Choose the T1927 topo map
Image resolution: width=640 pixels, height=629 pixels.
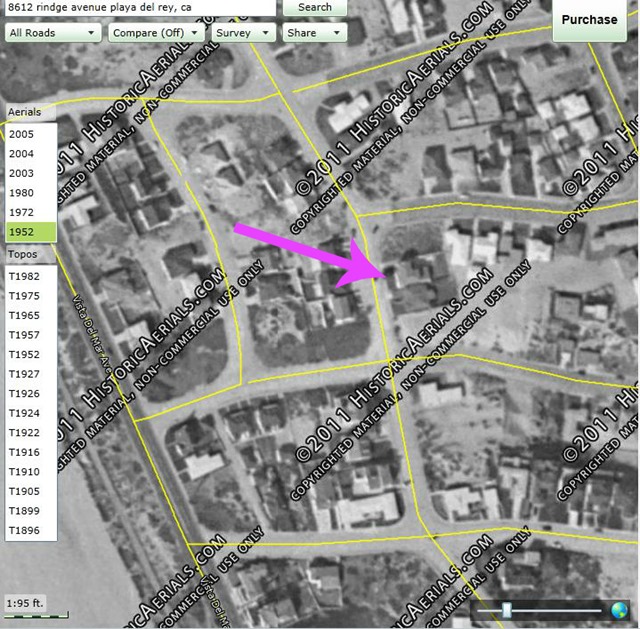coord(31,374)
